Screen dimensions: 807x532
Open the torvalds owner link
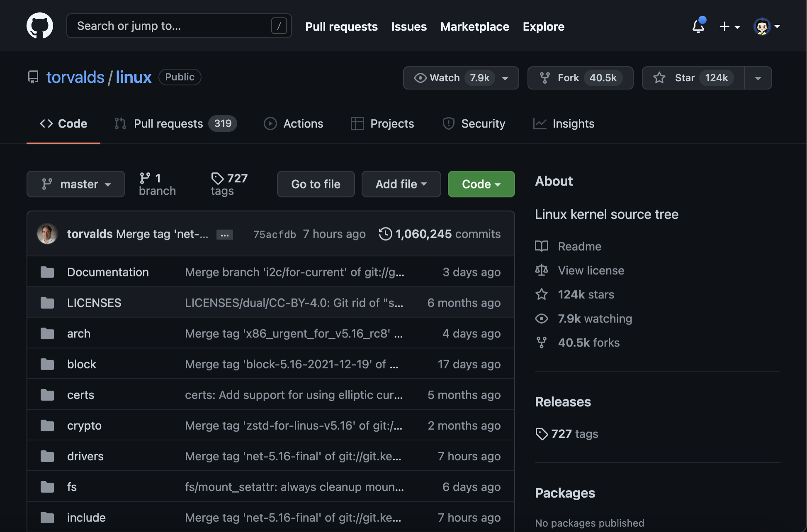point(75,77)
